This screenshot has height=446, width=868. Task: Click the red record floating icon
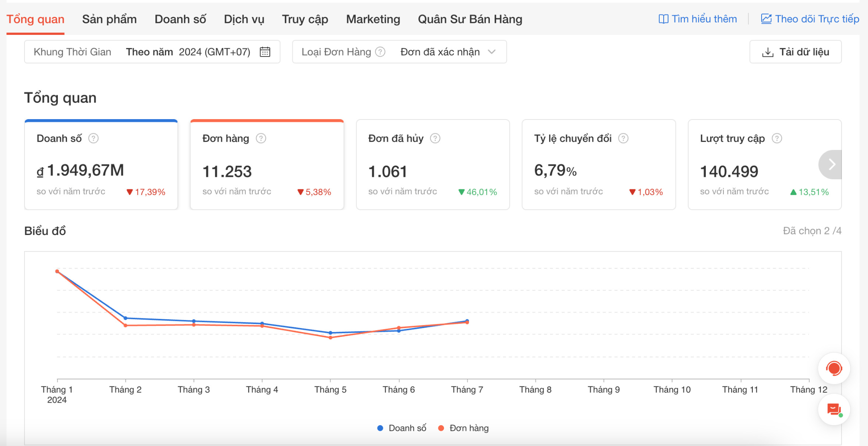click(834, 368)
